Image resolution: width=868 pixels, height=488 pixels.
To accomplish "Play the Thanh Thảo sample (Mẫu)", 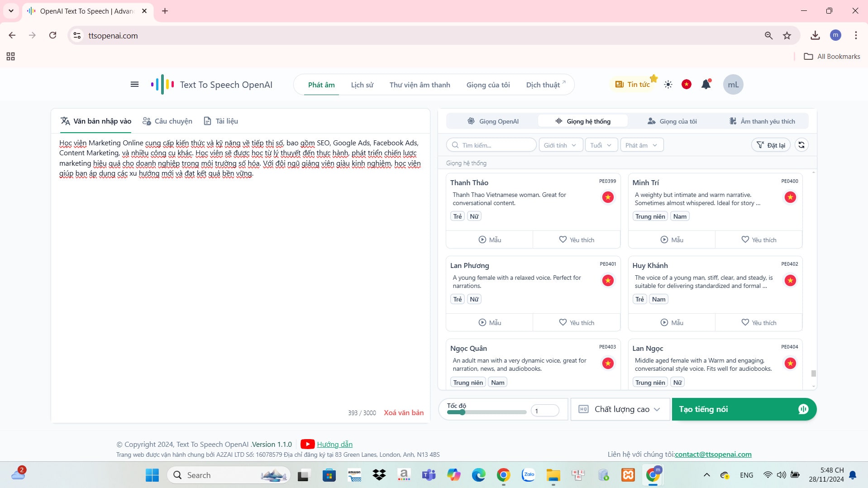I will click(490, 239).
